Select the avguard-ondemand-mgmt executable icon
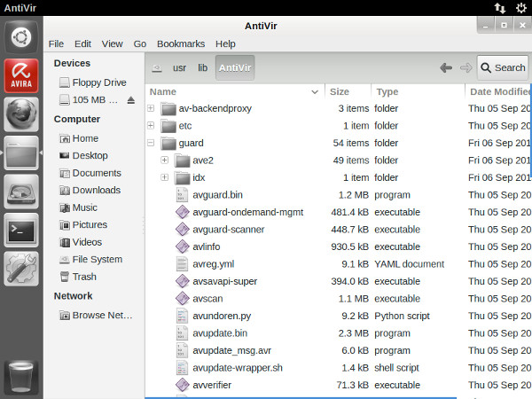 182,212
